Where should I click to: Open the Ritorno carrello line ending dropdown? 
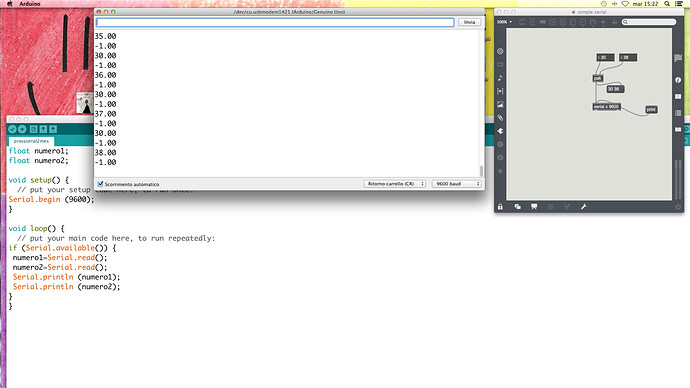coord(394,184)
